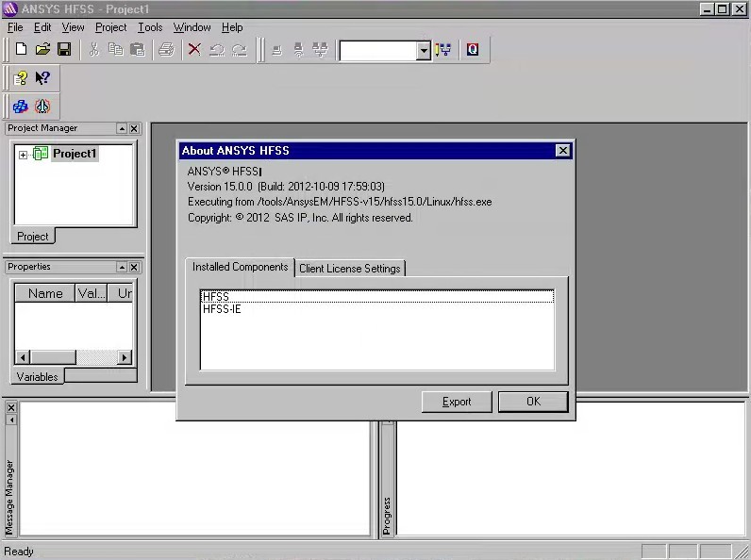Image resolution: width=751 pixels, height=560 pixels.
Task: Click the empty toolbar combo box field
Action: (x=378, y=50)
